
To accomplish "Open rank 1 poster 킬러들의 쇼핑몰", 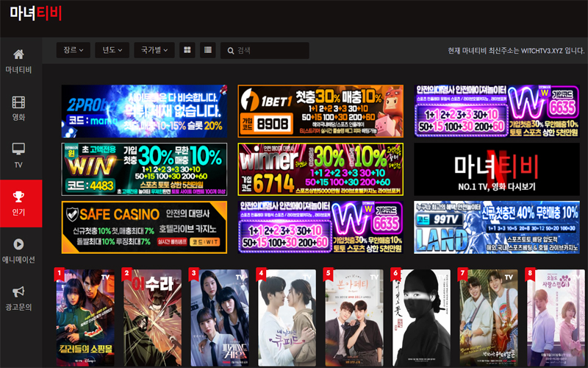I will point(85,318).
